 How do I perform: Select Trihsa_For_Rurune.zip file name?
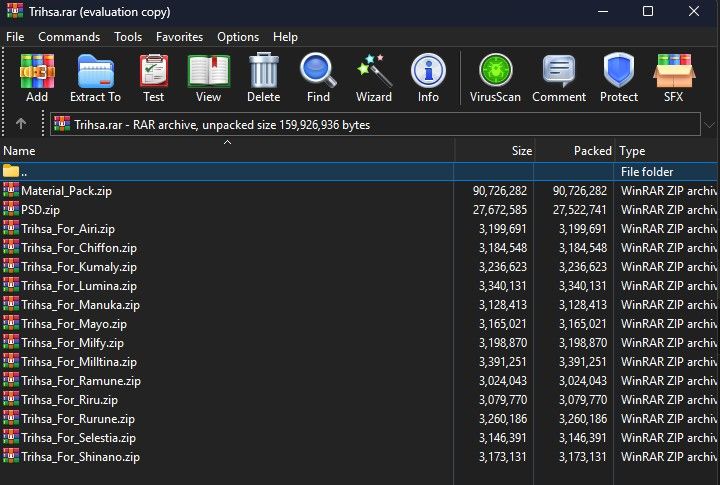click(x=78, y=419)
